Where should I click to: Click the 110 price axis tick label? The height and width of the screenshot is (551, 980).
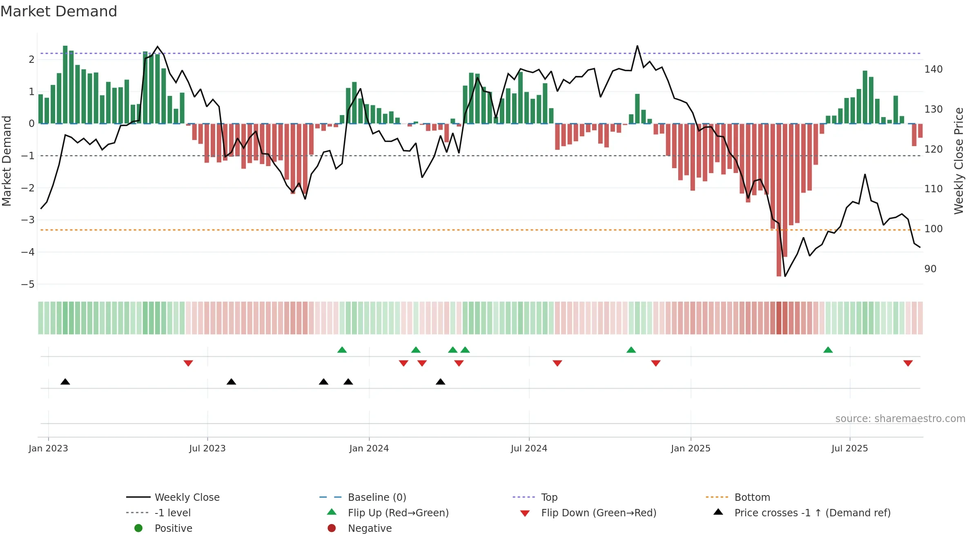933,189
